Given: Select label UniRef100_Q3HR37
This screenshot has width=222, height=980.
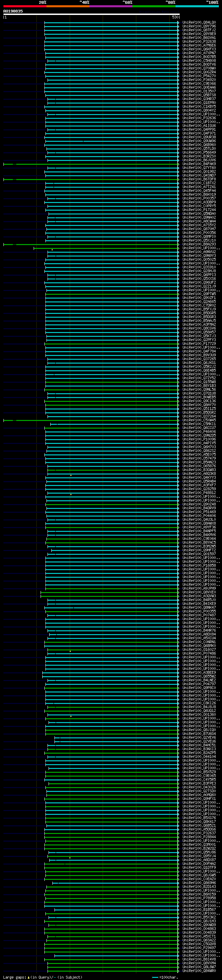Looking at the screenshot, I should tap(199, 99).
